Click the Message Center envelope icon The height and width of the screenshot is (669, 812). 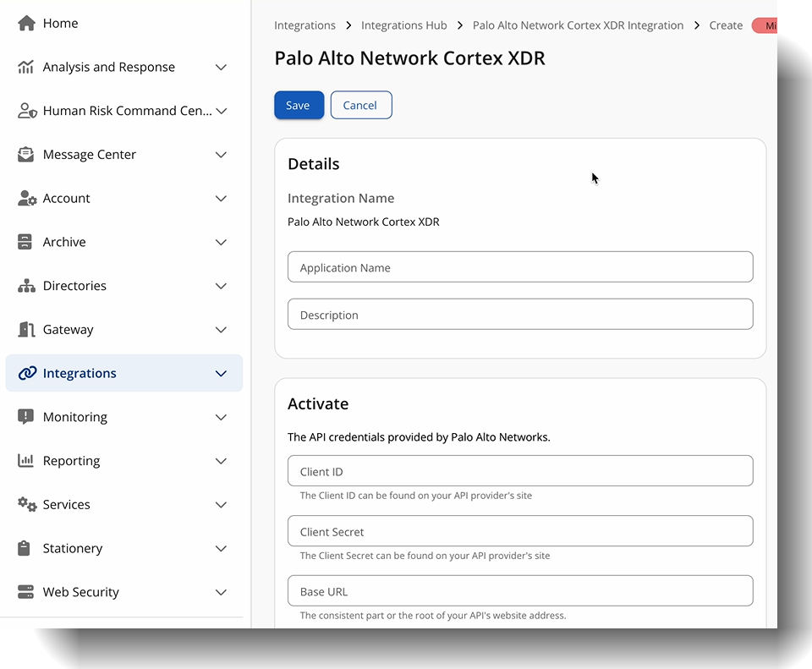pos(26,155)
